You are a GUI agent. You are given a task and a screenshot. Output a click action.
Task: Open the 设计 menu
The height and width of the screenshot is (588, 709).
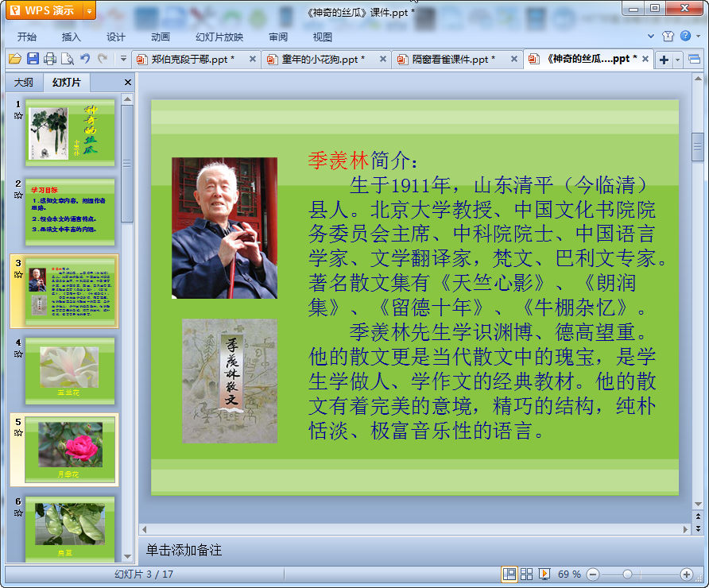pos(116,37)
